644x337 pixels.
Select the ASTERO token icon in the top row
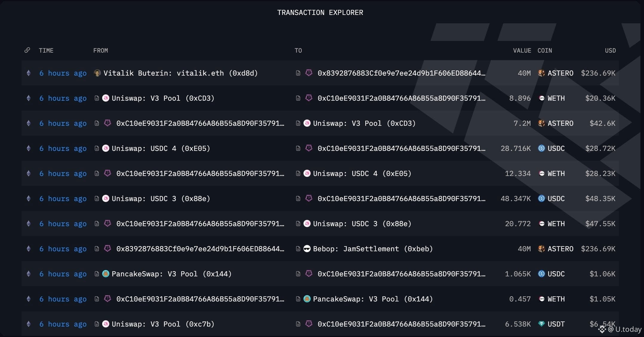tap(541, 73)
